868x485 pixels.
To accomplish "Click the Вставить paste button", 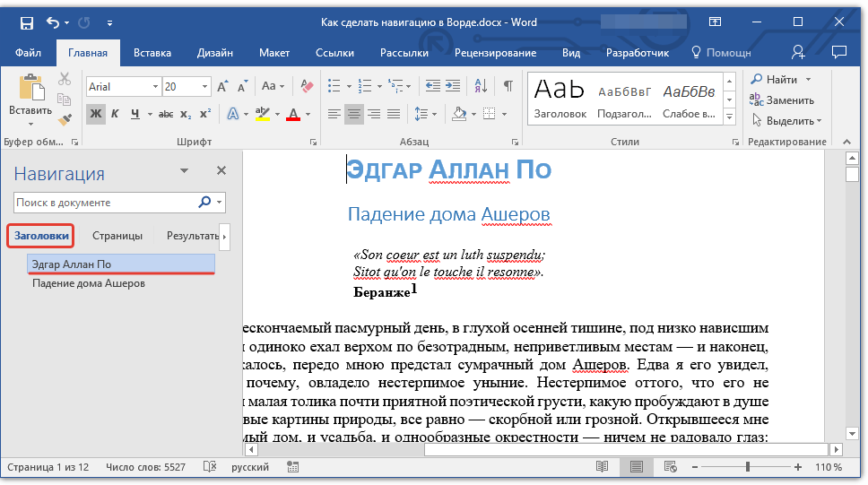I will [31, 96].
